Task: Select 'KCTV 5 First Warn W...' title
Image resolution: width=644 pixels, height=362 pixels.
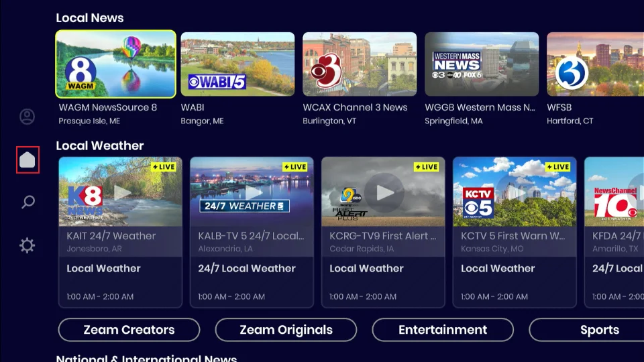Action: click(513, 236)
